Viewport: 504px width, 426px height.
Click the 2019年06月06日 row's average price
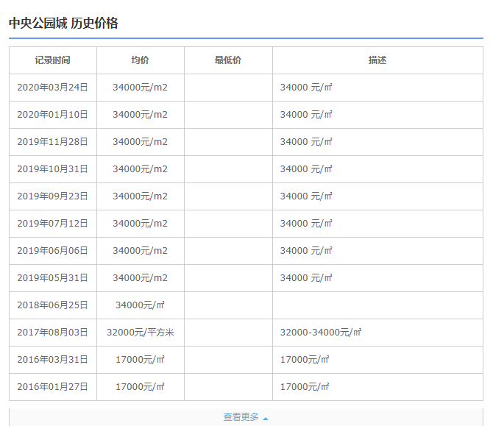pos(140,251)
